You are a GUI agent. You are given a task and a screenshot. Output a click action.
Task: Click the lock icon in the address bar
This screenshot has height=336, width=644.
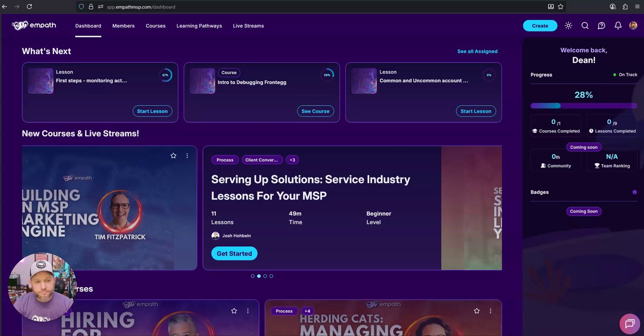91,7
